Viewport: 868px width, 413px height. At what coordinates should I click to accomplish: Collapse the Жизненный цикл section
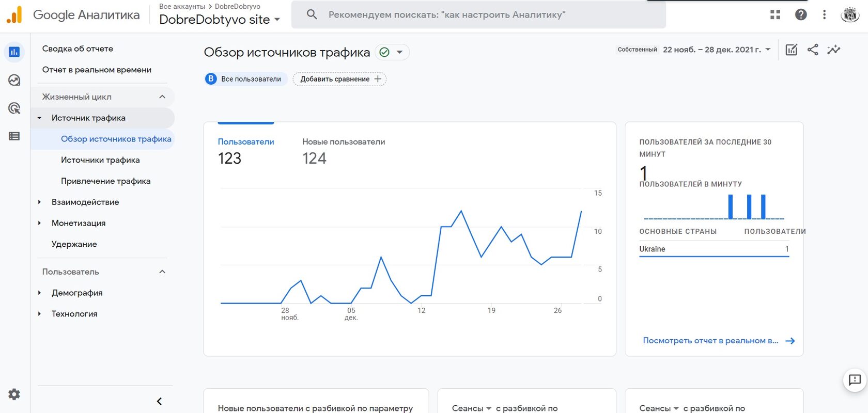pyautogui.click(x=162, y=97)
